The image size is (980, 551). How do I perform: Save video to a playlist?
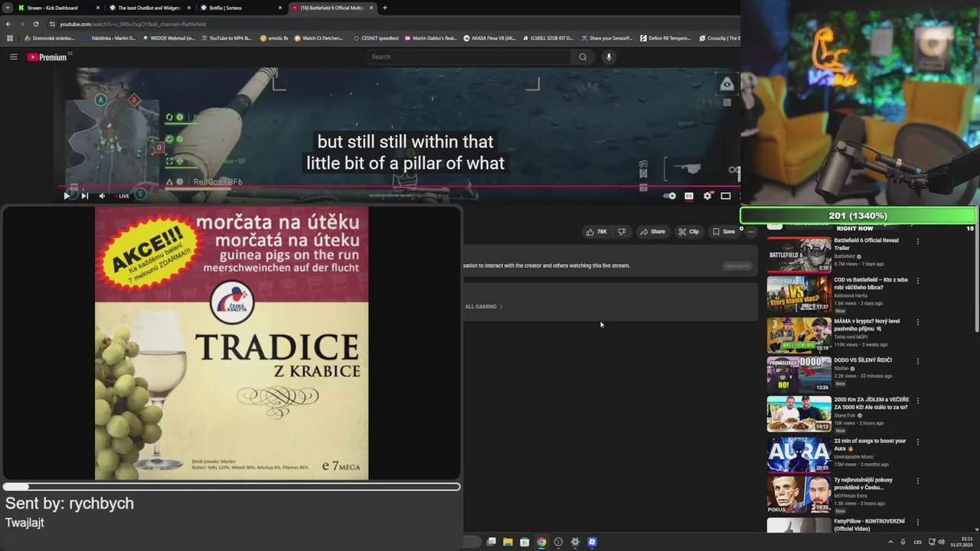point(724,232)
